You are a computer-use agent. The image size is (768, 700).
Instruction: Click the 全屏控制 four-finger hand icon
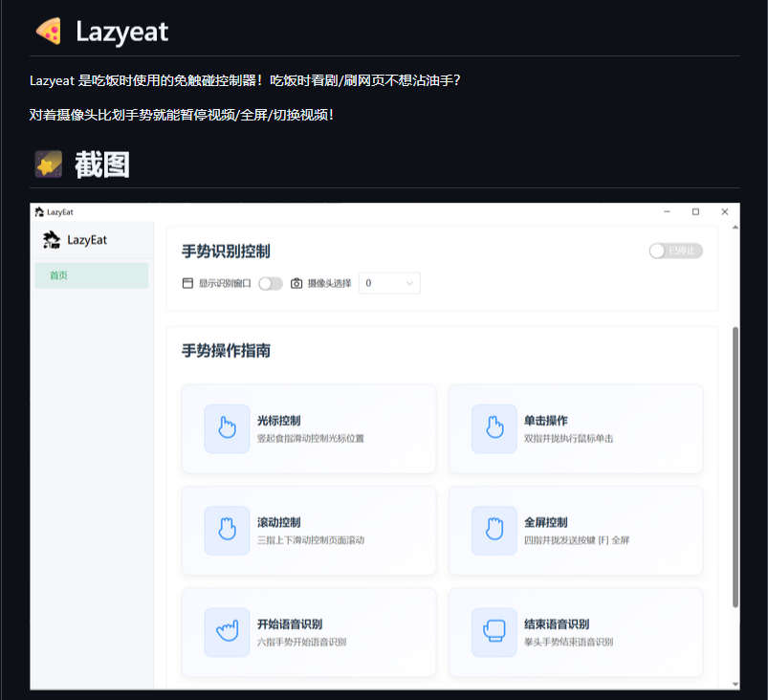[494, 531]
